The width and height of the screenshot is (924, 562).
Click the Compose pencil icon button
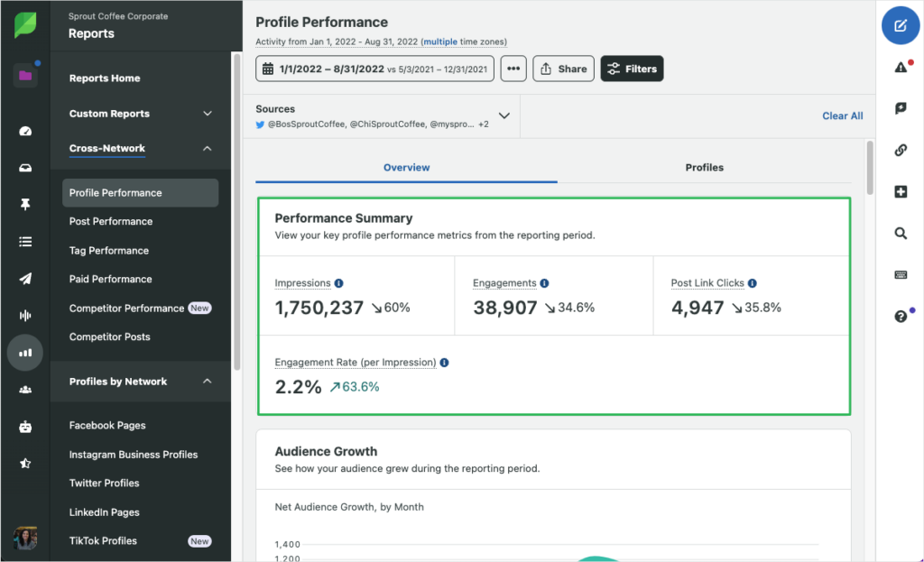click(900, 25)
